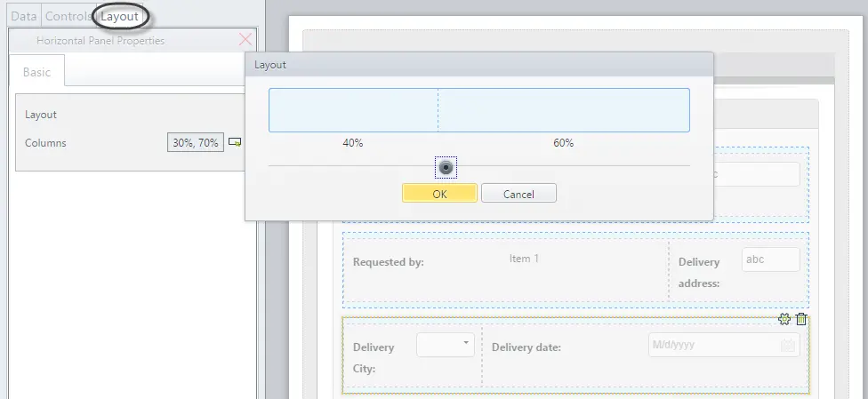Select the Delivery address label

coord(699,272)
